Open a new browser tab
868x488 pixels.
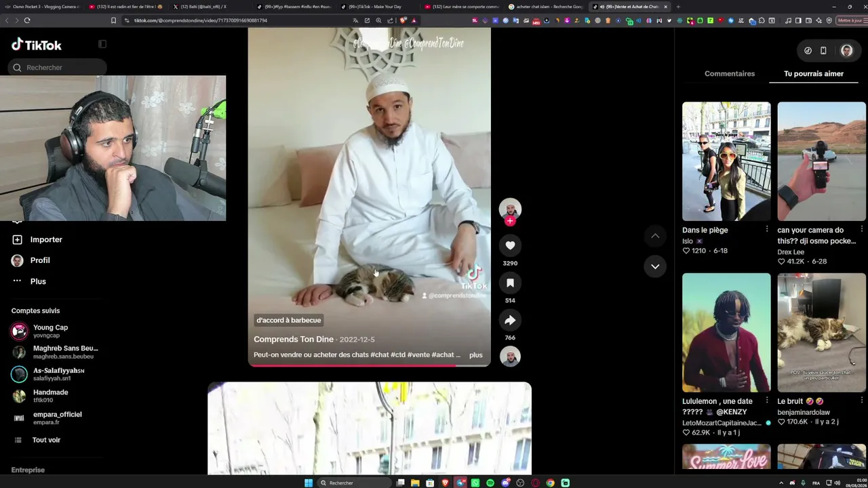[x=678, y=7]
